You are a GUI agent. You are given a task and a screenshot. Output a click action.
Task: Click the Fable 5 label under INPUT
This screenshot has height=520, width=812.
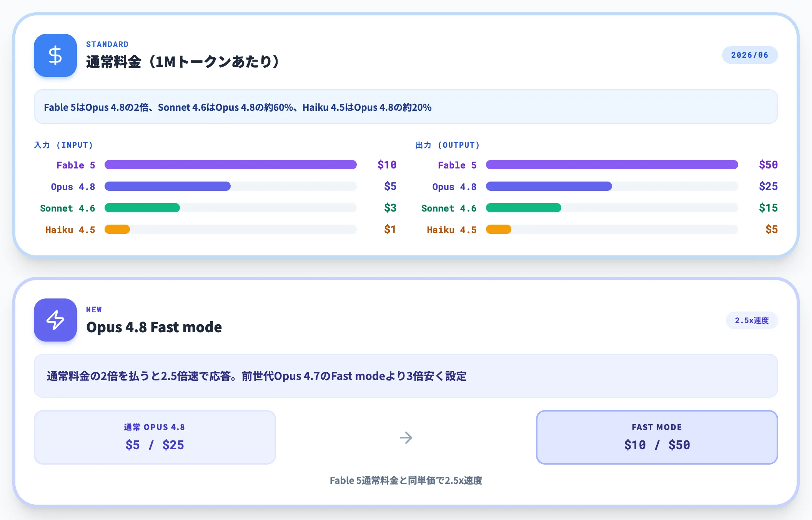click(76, 165)
